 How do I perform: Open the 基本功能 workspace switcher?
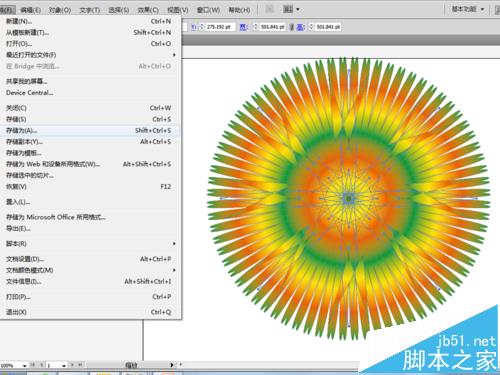(x=468, y=9)
